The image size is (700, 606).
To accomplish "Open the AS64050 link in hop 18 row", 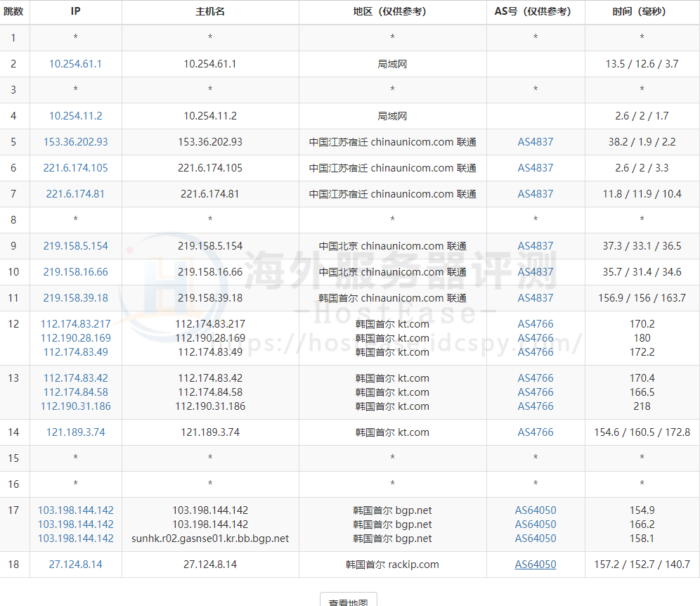I will click(536, 565).
